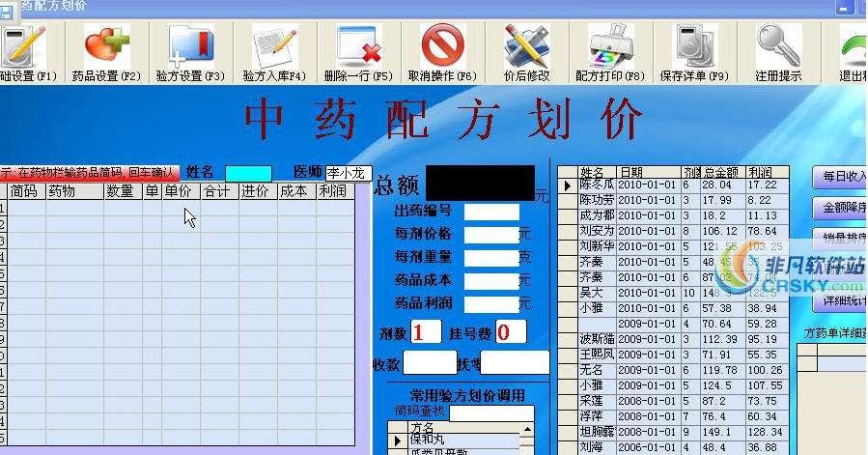Image resolution: width=868 pixels, height=455 pixels.
Task: Click 配方打印 (F8) printer icon
Action: pos(610,45)
